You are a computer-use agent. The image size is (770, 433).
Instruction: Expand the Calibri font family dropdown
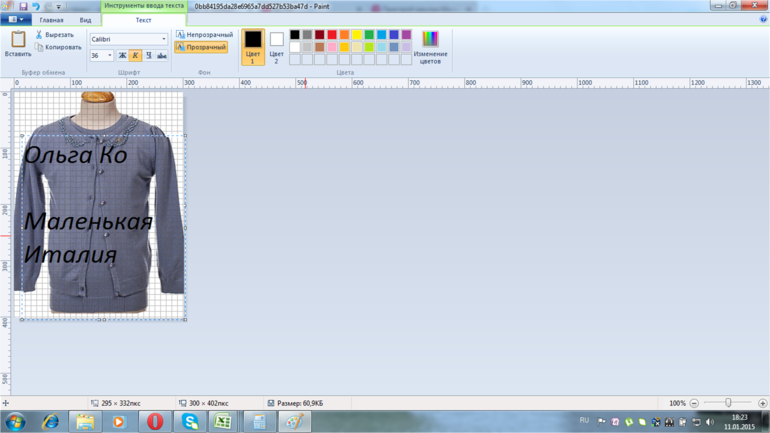(164, 40)
